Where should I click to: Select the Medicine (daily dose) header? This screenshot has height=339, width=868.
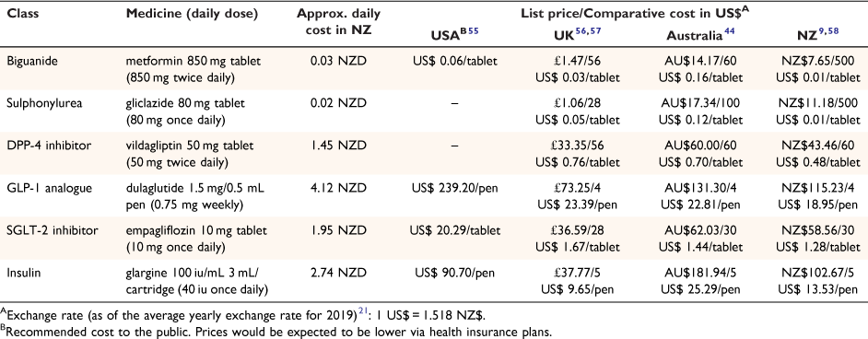point(192,13)
